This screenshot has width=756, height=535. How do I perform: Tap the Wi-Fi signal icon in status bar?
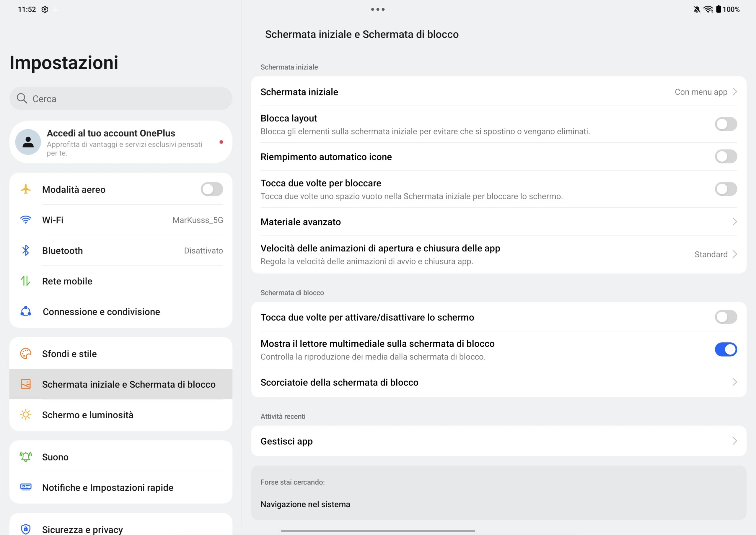click(x=708, y=9)
